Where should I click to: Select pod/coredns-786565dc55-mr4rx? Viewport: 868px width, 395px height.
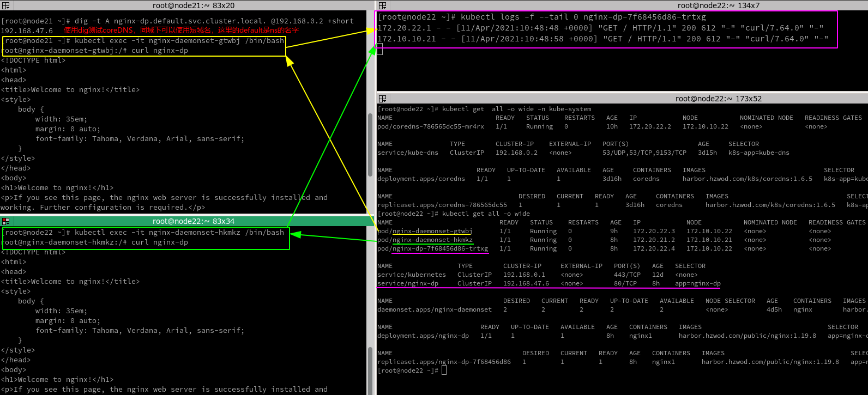point(431,126)
